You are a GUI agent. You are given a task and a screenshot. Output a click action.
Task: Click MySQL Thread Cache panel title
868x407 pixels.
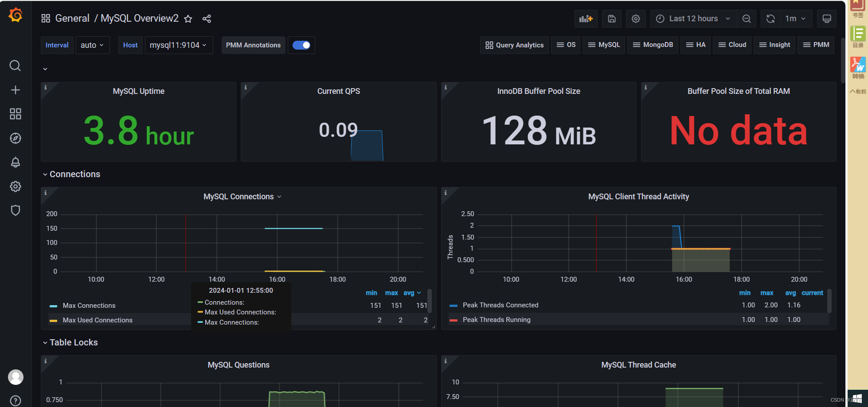point(638,365)
